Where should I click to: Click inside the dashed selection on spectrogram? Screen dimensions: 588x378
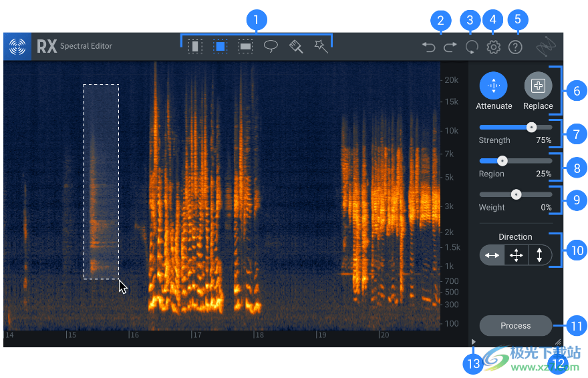point(101,182)
